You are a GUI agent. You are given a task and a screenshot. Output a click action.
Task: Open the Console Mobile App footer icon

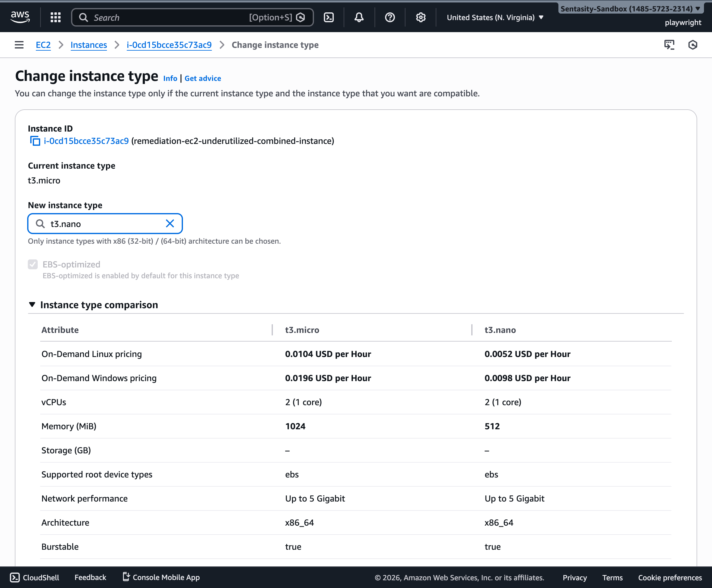tap(126, 577)
